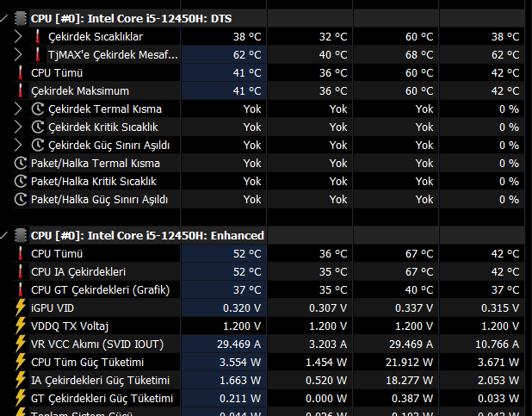532x416 pixels.
Task: Click the clock icon beside Çekirdek Termal Kısma
Action: tap(38, 109)
